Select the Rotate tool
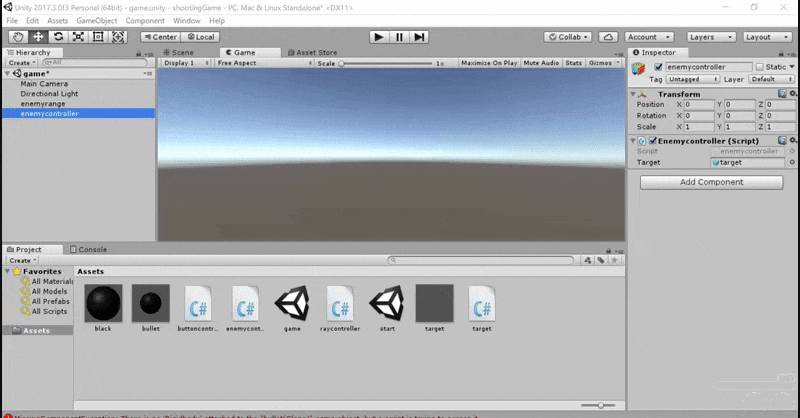 click(x=58, y=37)
